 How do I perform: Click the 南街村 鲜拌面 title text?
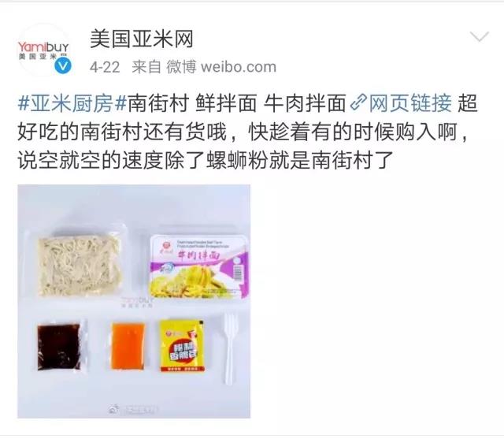192,103
